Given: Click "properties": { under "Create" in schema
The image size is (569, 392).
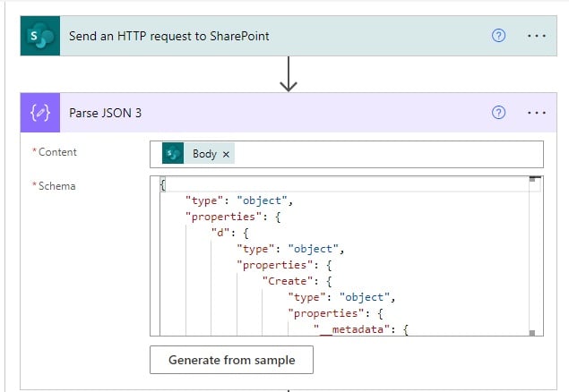Looking at the screenshot, I should pos(336,313).
